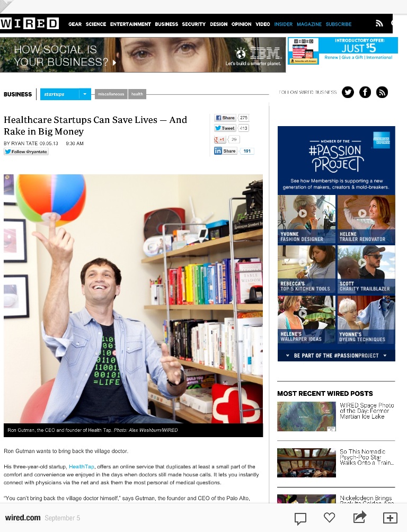Screen dimensions: 407x532
Task: Select the miscellaneous tag tab
Action: 111,94
